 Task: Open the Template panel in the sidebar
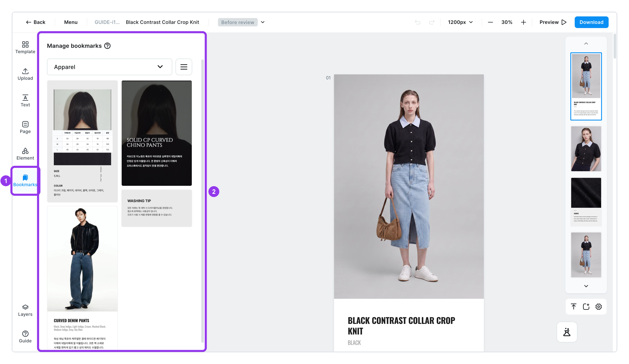coord(25,47)
